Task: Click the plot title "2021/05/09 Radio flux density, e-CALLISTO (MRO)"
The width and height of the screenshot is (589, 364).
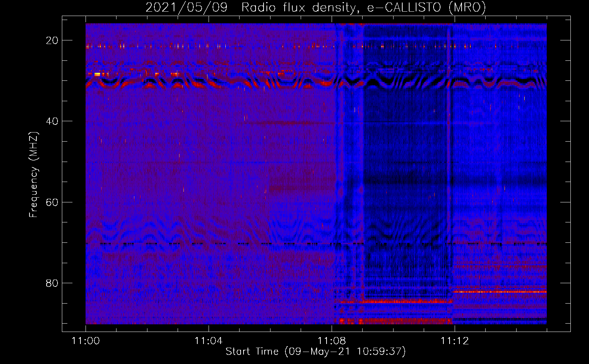Action: click(x=316, y=8)
